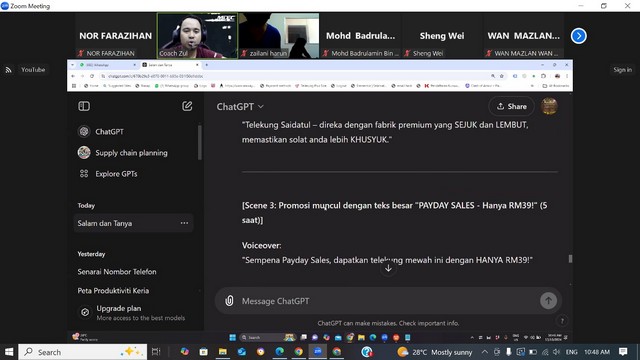Click the Share button

(x=511, y=107)
